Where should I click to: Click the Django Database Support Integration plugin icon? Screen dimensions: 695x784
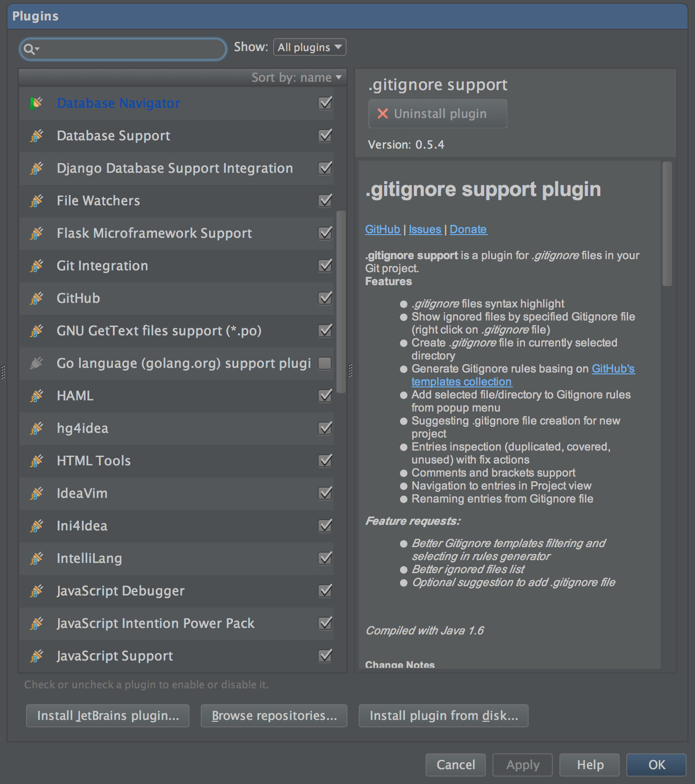tap(37, 168)
